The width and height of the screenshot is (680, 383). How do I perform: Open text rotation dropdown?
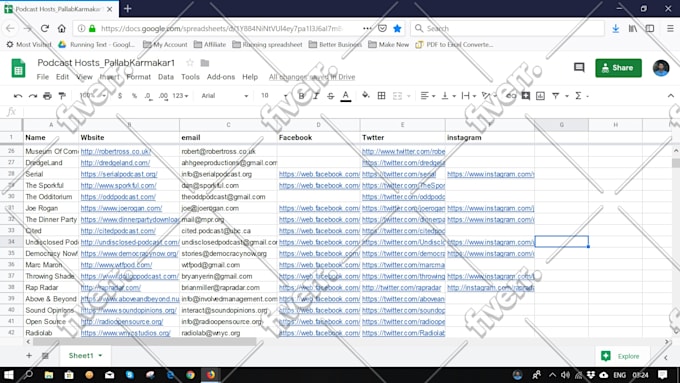point(489,96)
